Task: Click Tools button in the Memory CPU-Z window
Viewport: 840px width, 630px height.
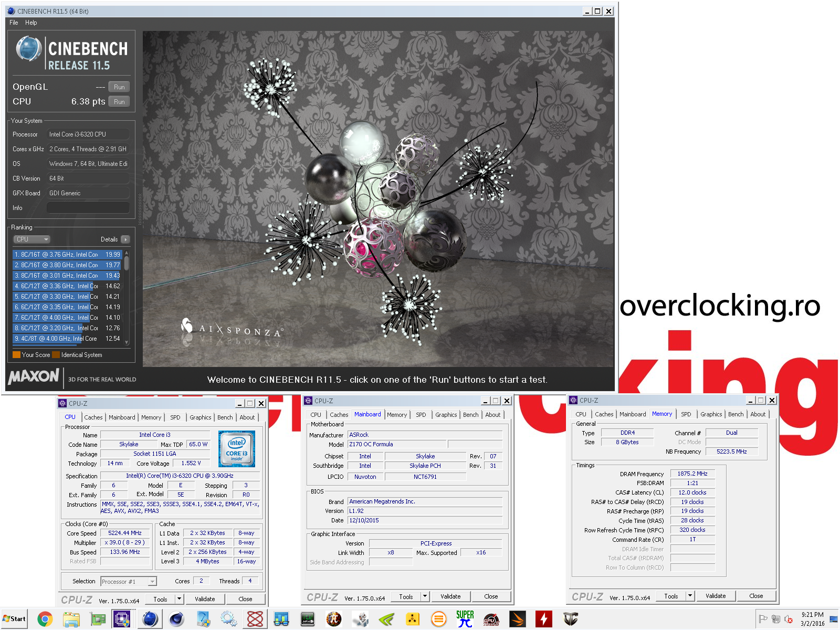Action: (671, 596)
